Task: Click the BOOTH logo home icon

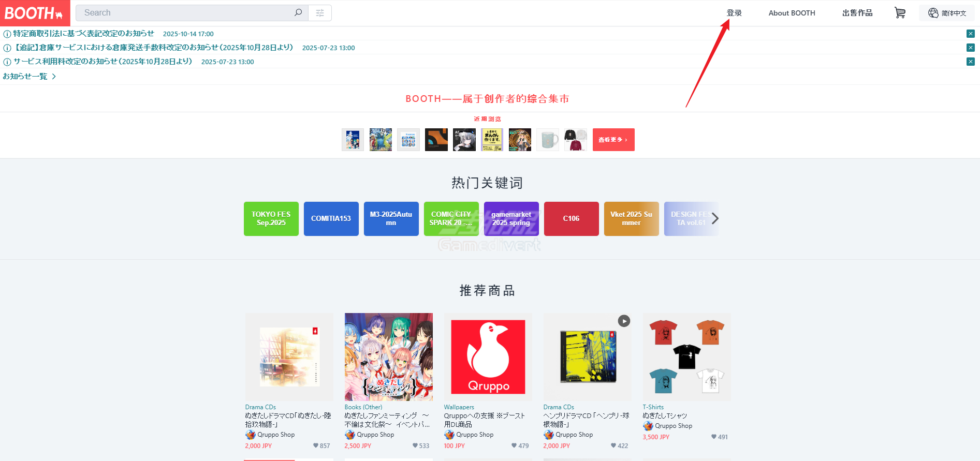Action: click(x=34, y=13)
